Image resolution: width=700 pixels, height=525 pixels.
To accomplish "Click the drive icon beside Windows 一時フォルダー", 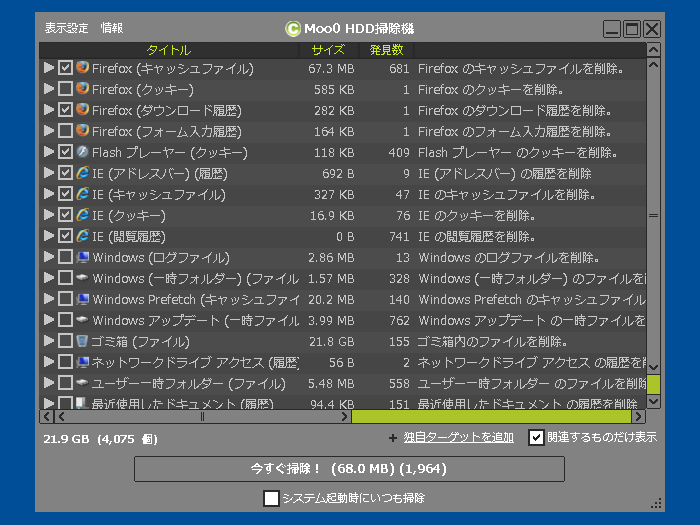I will 83,277.
